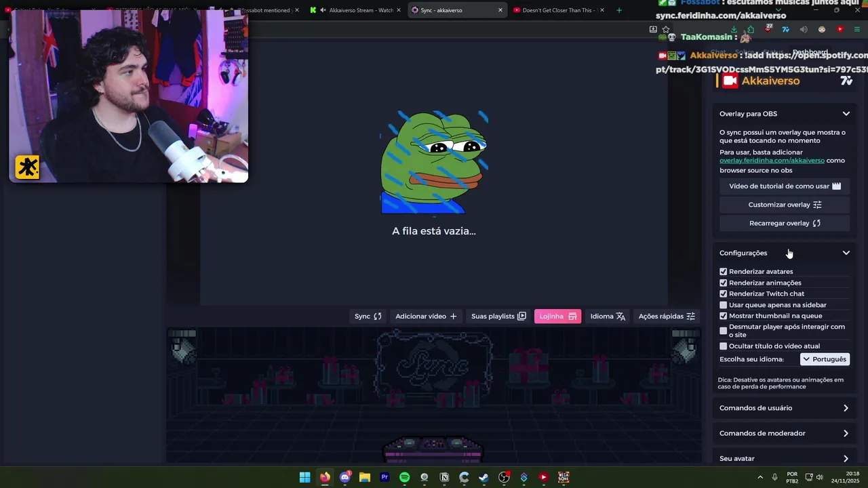The width and height of the screenshot is (868, 488).
Task: Open Discord from the taskbar
Action: point(344,477)
